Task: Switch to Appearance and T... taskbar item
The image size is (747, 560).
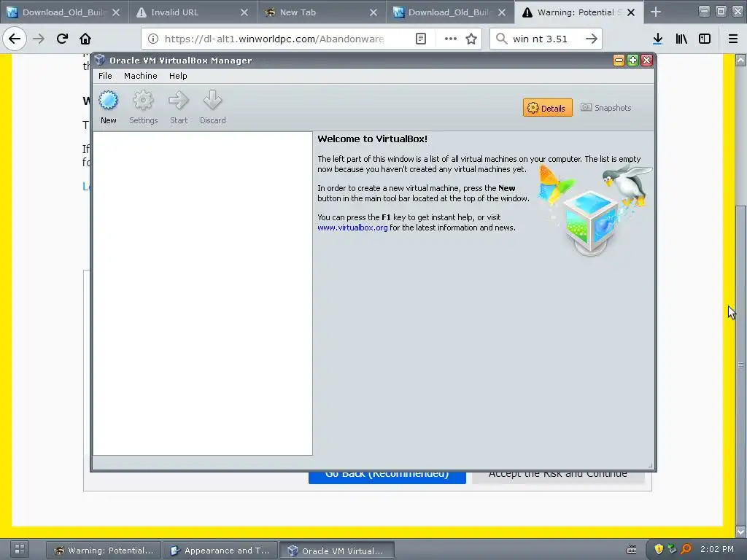Action: click(220, 551)
